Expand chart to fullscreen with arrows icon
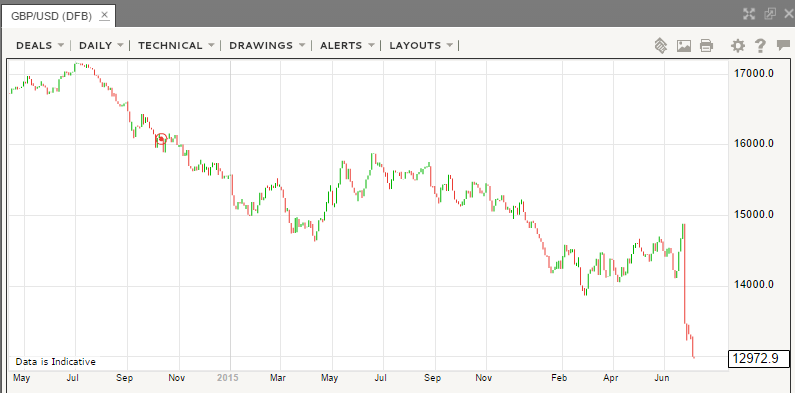 click(x=749, y=14)
